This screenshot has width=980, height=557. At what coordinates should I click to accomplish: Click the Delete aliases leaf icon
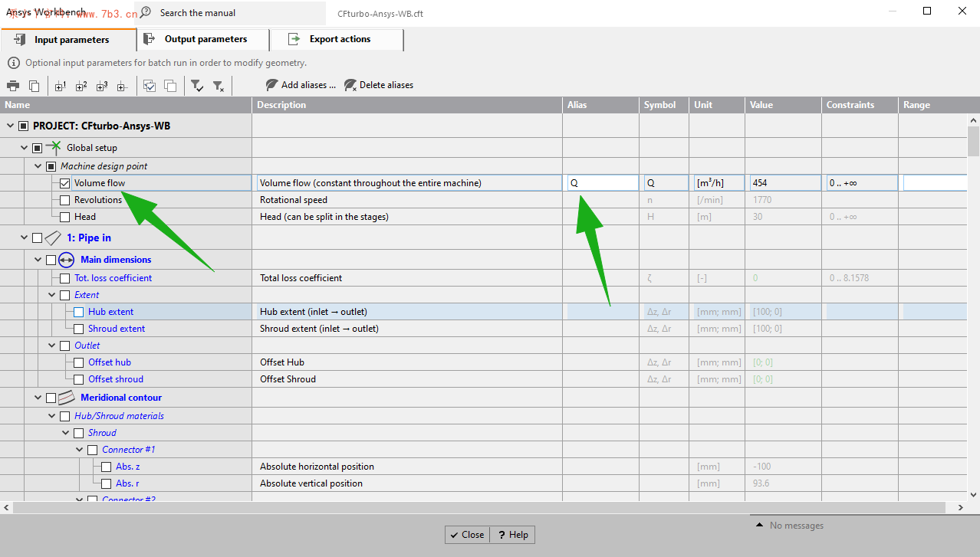pos(350,85)
